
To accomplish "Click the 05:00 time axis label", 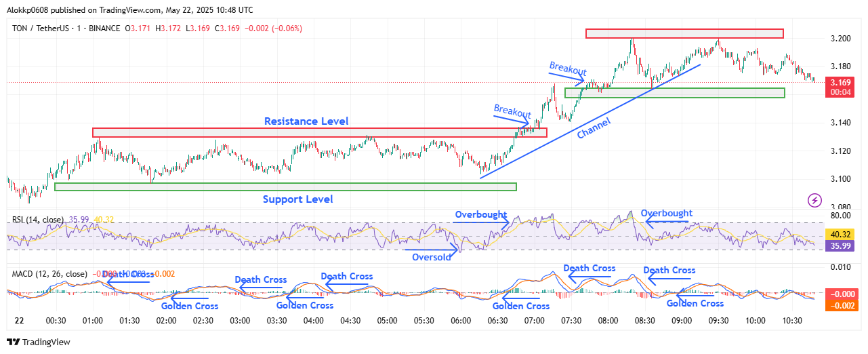I will (387, 320).
